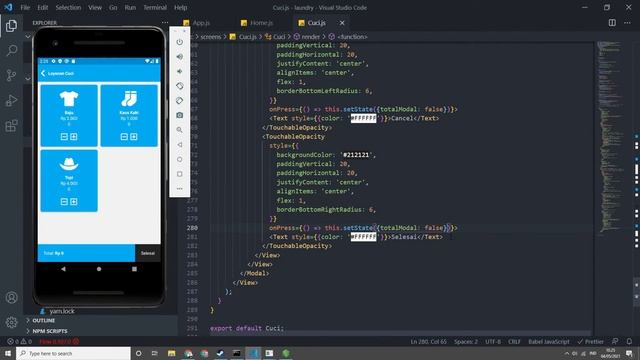Click the Prettier status item
This screenshot has width=640, height=360.
click(590, 342)
